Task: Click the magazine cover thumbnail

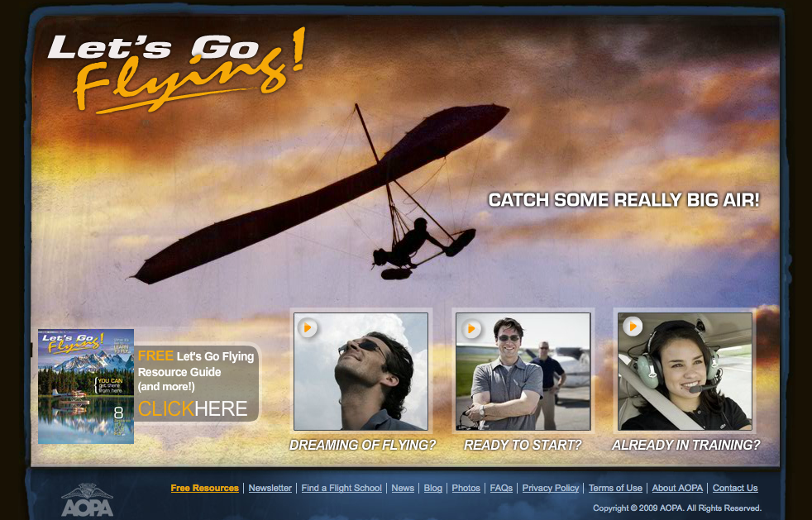Action: click(86, 386)
